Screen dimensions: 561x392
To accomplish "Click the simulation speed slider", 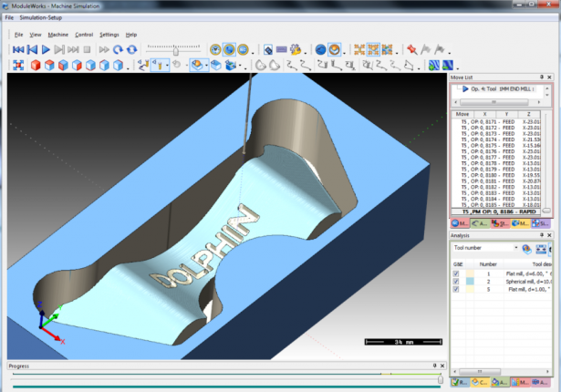I will point(174,49).
